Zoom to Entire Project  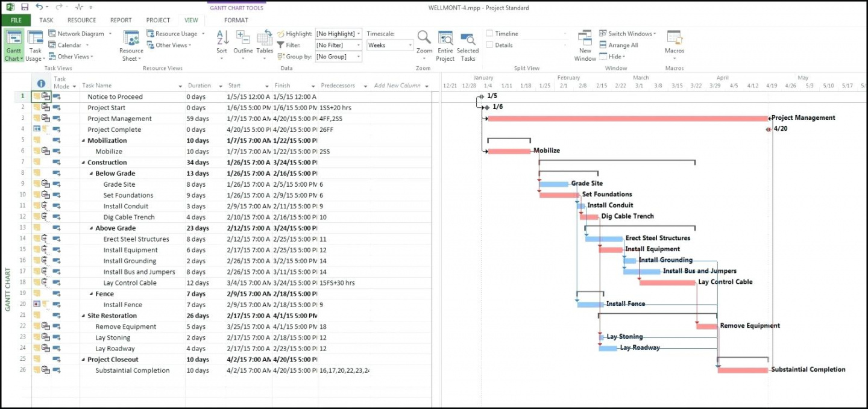tap(445, 40)
